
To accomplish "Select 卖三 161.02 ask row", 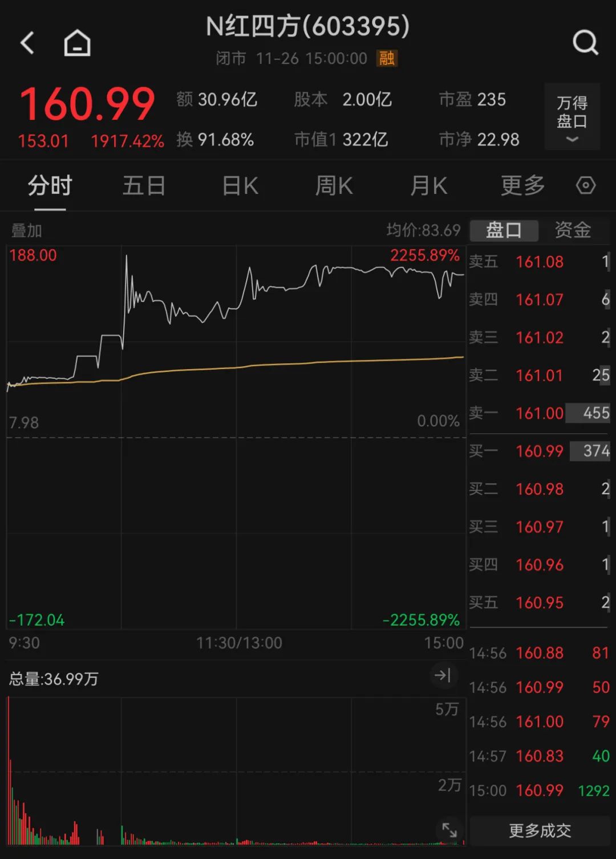I will (539, 337).
